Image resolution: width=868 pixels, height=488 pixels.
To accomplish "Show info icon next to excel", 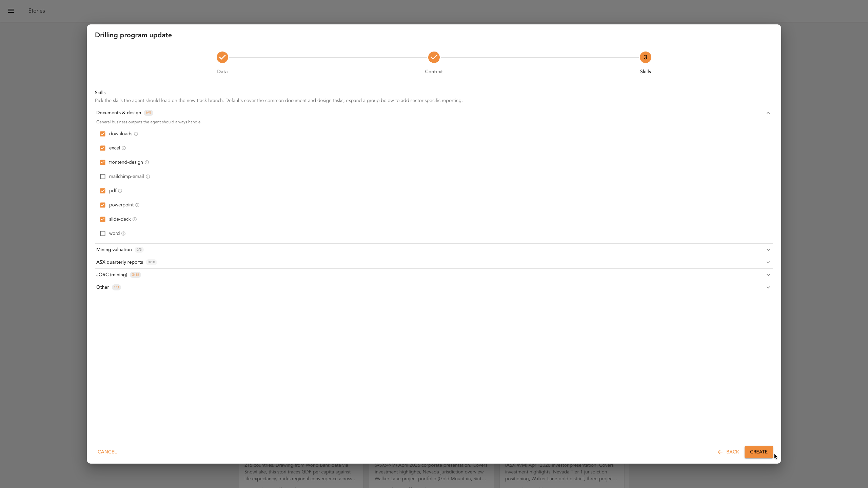I will [x=124, y=148].
